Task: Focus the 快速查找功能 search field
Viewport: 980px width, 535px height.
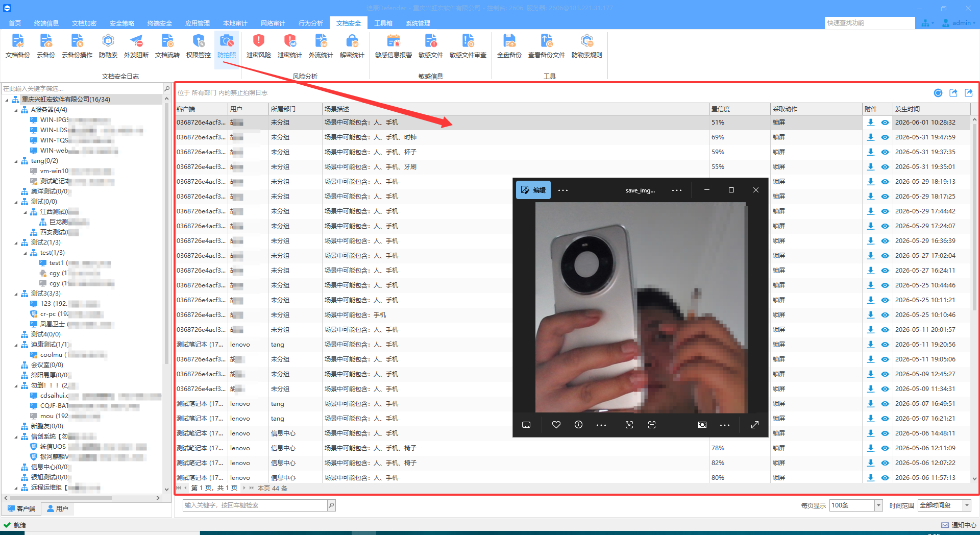Action: pos(870,23)
